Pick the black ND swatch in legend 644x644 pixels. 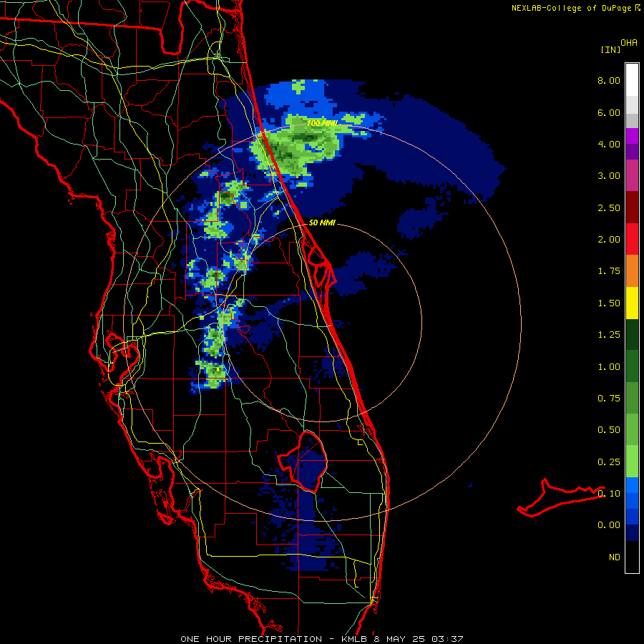point(632,557)
